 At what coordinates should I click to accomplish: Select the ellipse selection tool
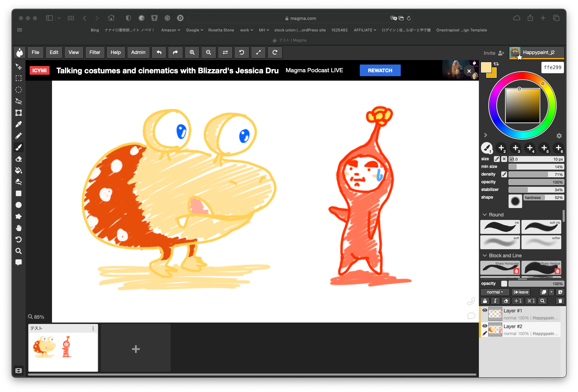18,90
